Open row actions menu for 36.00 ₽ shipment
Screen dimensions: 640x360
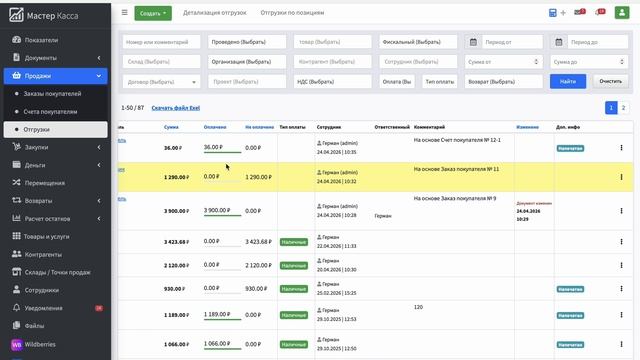click(621, 148)
